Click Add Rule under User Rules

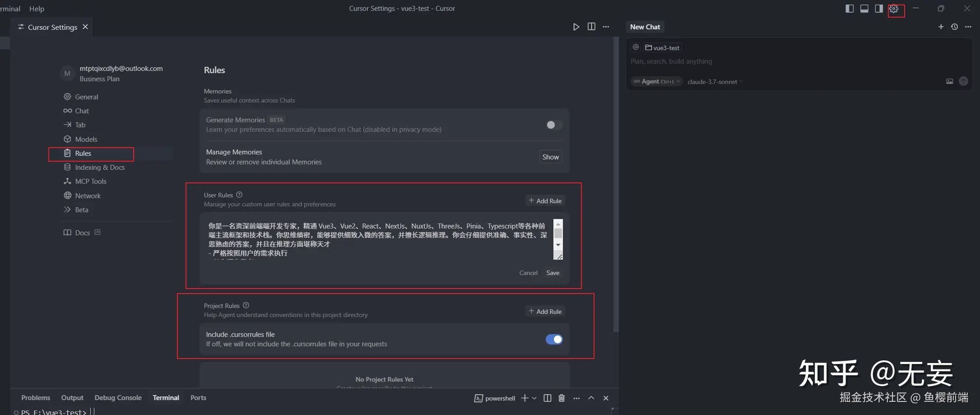coord(545,201)
